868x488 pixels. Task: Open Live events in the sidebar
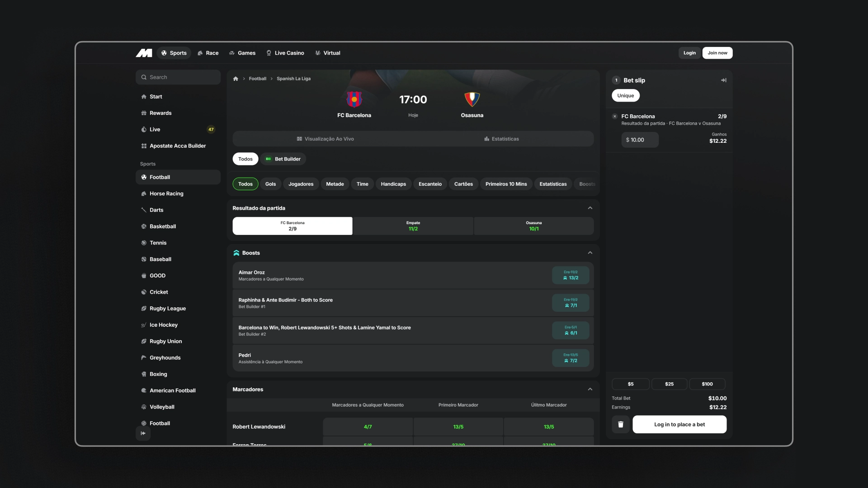pyautogui.click(x=178, y=129)
